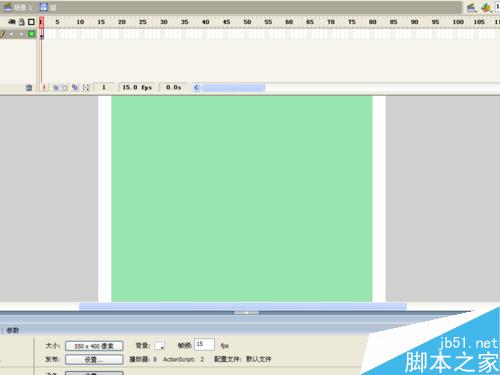Toggle lock dot of the layer
The width and height of the screenshot is (500, 375).
[x=22, y=34]
